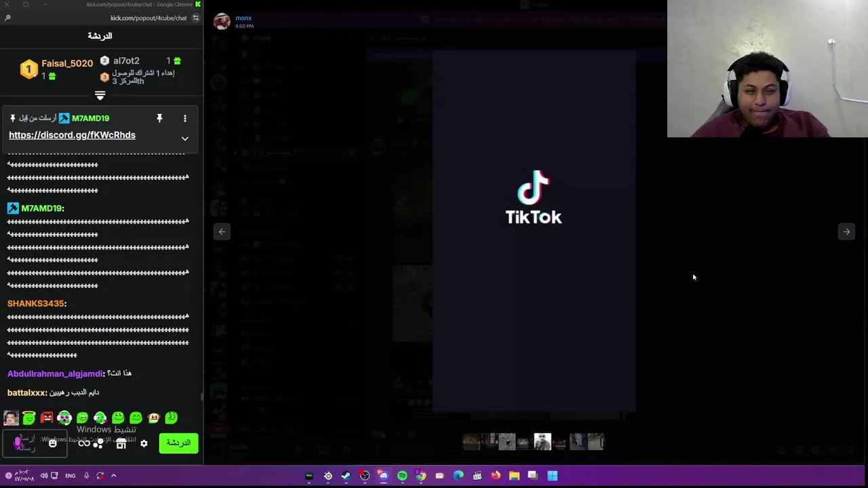Click Abdullrahman_algjamdi username in chat
Screen dimensions: 868x488
pyautogui.click(x=56, y=373)
